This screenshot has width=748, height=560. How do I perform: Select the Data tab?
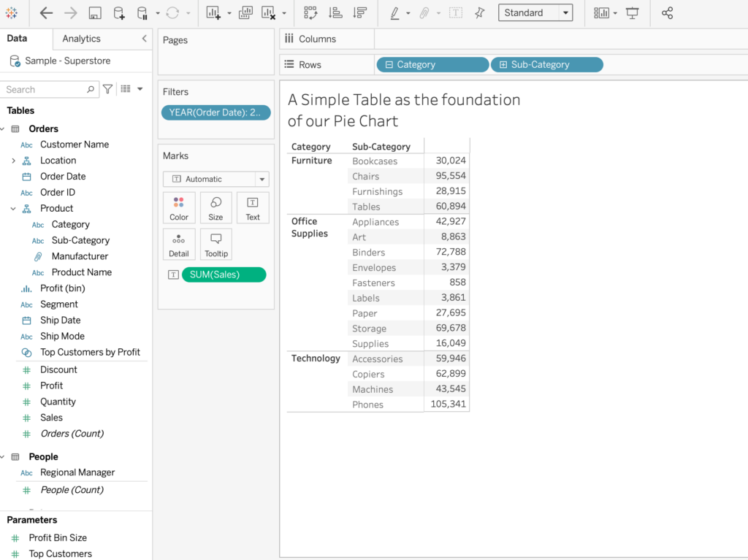click(17, 39)
